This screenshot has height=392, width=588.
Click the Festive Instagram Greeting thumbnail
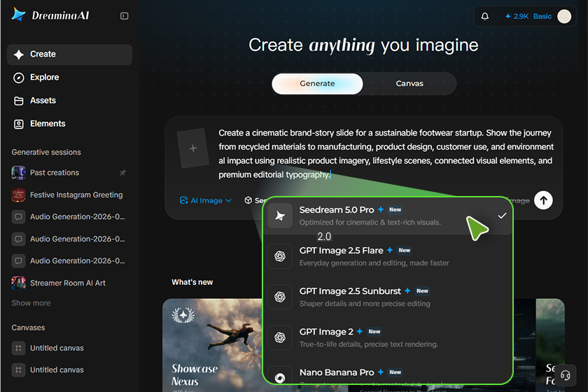(18, 195)
